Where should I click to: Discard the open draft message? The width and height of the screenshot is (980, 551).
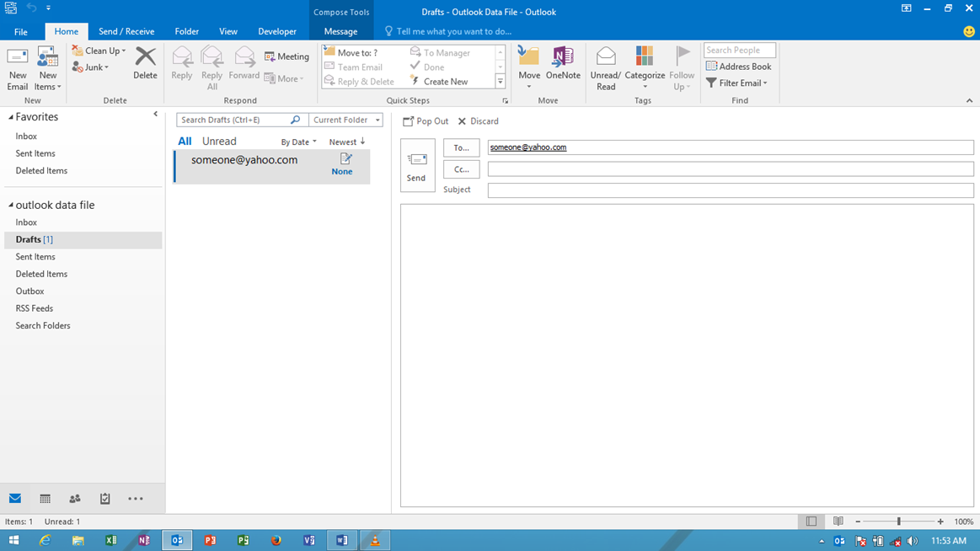point(478,120)
